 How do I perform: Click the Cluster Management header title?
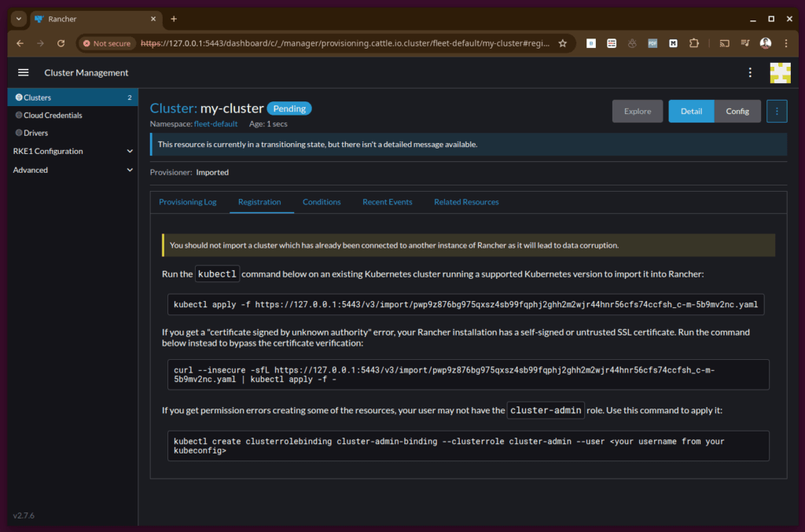tap(86, 72)
